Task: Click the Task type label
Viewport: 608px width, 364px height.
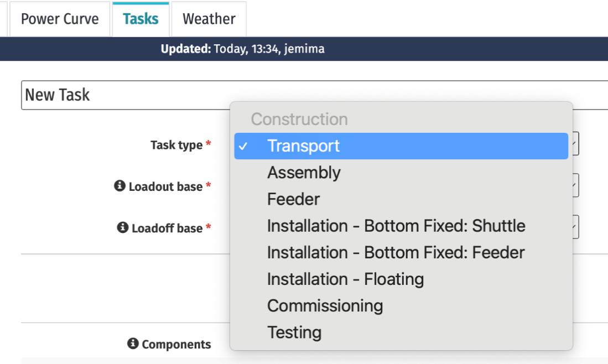Action: pos(176,145)
